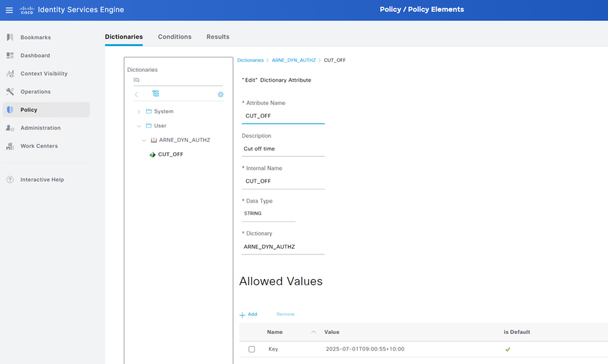Collapse the ARNE_DYN_AUTHZ dictionary chevron
Viewport: 608px width, 364px height.
(144, 141)
